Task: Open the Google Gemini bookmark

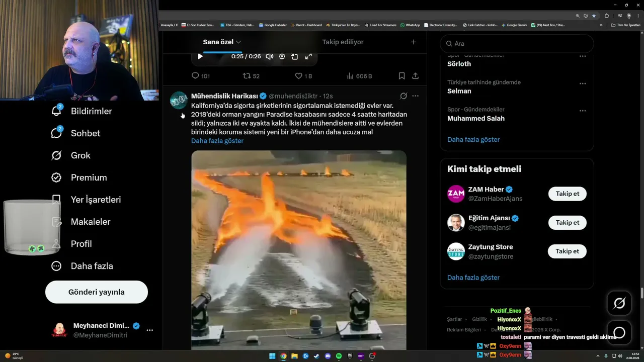Action: point(514,25)
